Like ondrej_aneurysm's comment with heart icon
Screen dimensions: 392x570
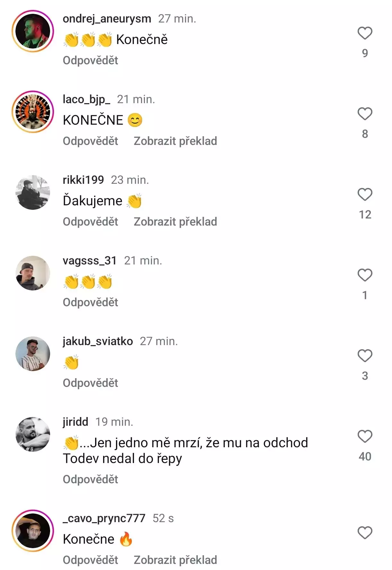coord(365,33)
